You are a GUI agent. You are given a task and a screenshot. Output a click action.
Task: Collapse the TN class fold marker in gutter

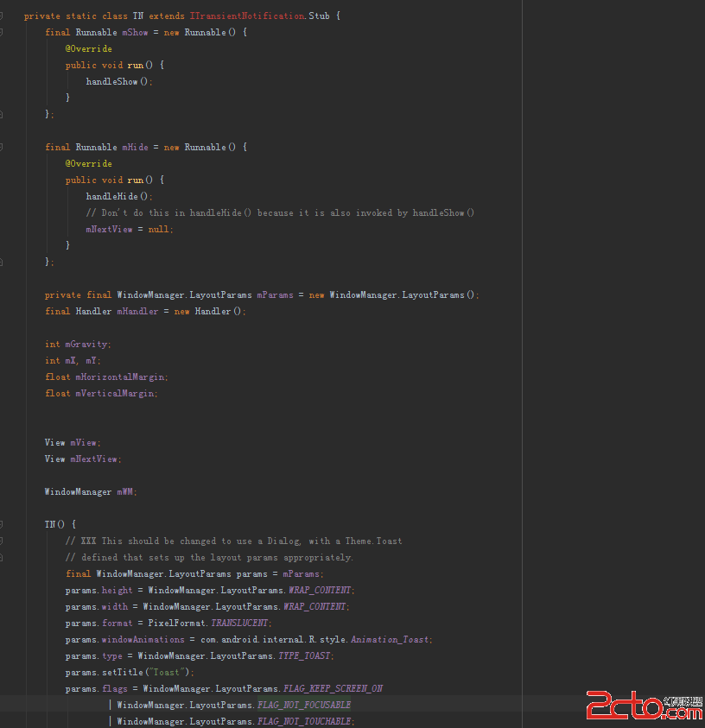2,16
